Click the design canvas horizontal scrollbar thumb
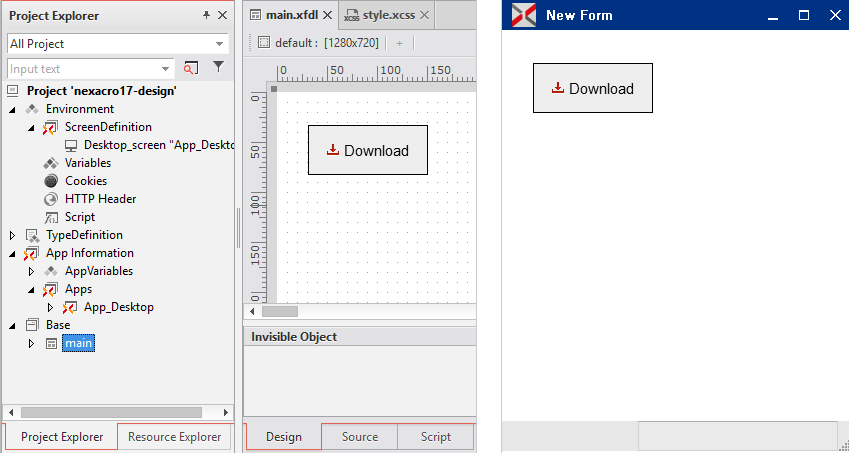This screenshot has width=849, height=453. tap(280, 312)
